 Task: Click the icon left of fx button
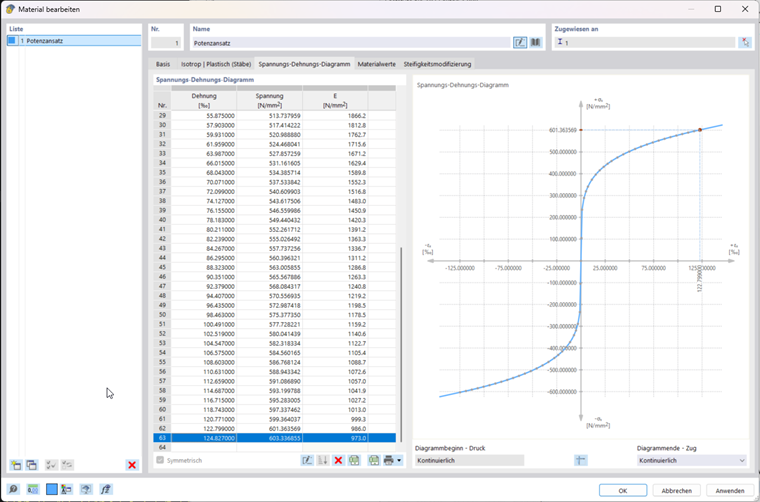[x=86, y=489]
